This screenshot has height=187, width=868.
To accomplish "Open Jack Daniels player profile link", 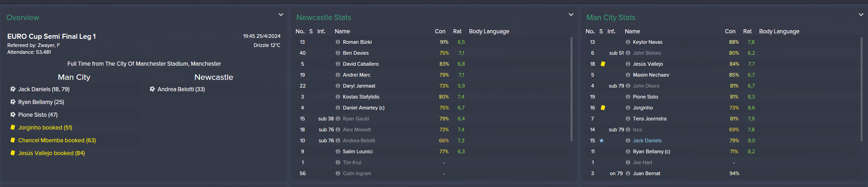I will pos(647,140).
